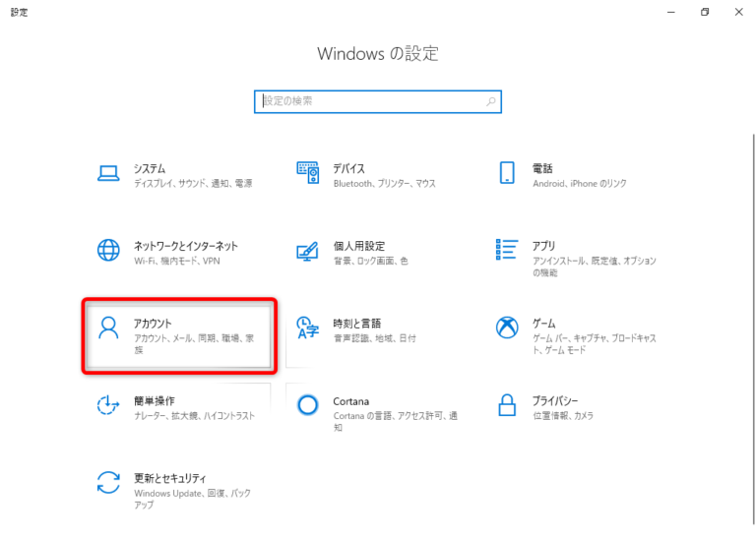Image resolution: width=756 pixels, height=537 pixels.
Task: Click description Android、iPhone のリンク
Action: click(580, 184)
